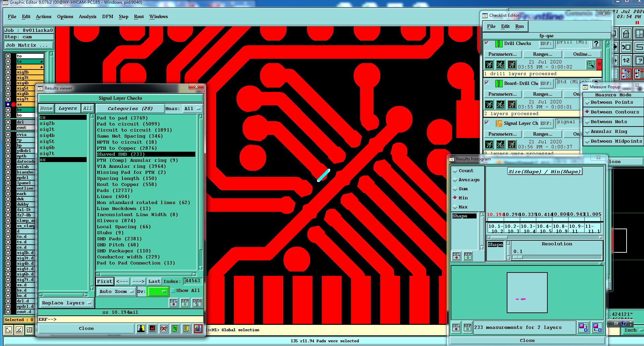Click the green drill icon beside Drill Checks
This screenshot has width=644, height=346.
coord(499,44)
